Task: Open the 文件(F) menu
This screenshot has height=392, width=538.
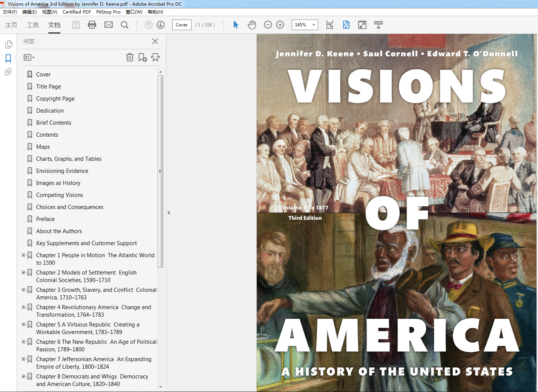Action: pyautogui.click(x=10, y=12)
